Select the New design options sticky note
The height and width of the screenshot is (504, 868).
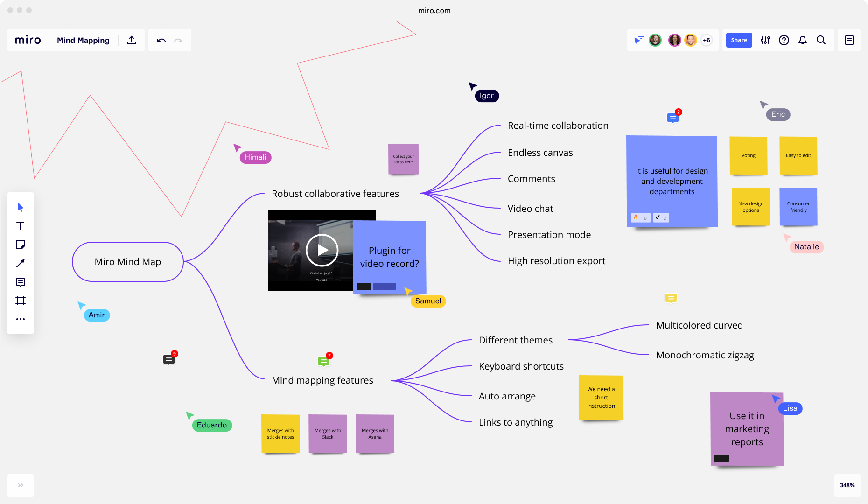pos(751,207)
